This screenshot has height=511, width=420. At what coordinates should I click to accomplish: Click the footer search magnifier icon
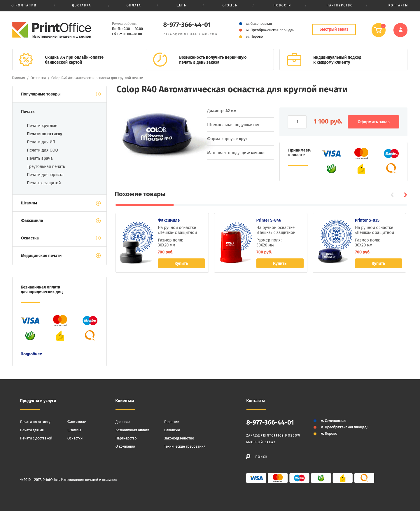point(248,456)
